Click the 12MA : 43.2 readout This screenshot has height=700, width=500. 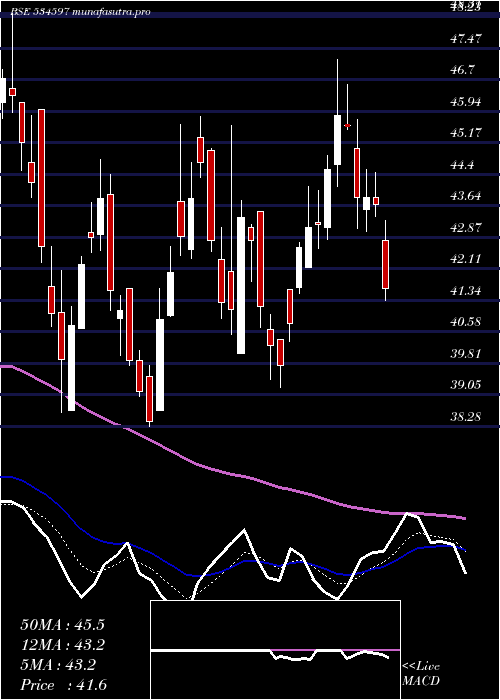click(x=62, y=645)
